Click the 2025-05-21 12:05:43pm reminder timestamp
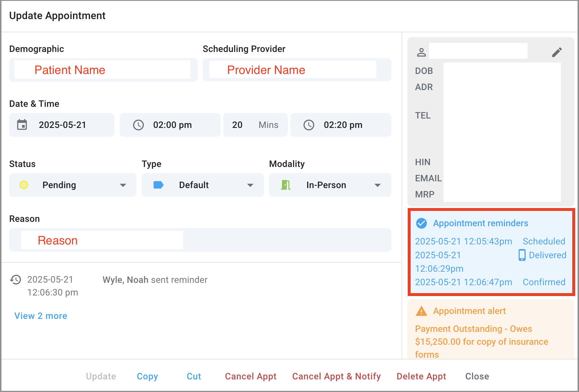 click(463, 241)
